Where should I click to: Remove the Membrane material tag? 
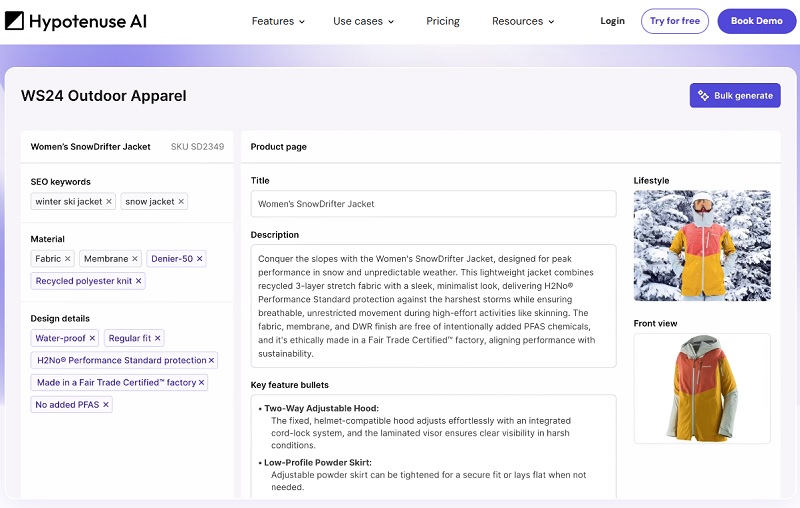tap(135, 259)
